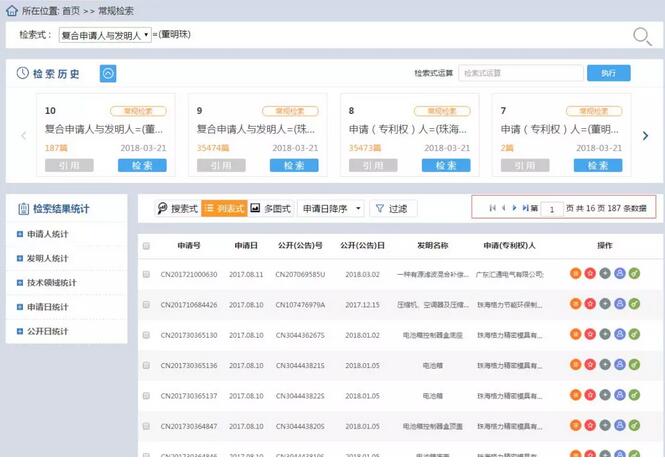This screenshot has width=665, height=470.
Task: Click gray plus icon in row CN201730365136
Action: [x=605, y=364]
